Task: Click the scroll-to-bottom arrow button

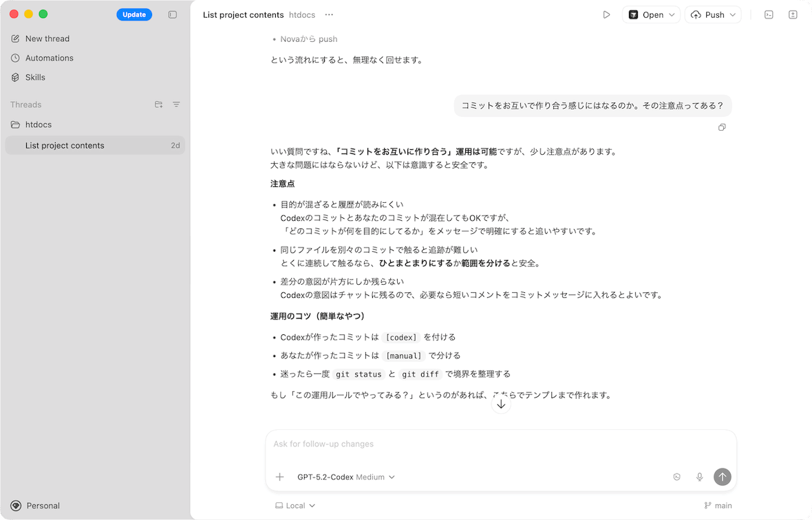Action: (x=501, y=404)
